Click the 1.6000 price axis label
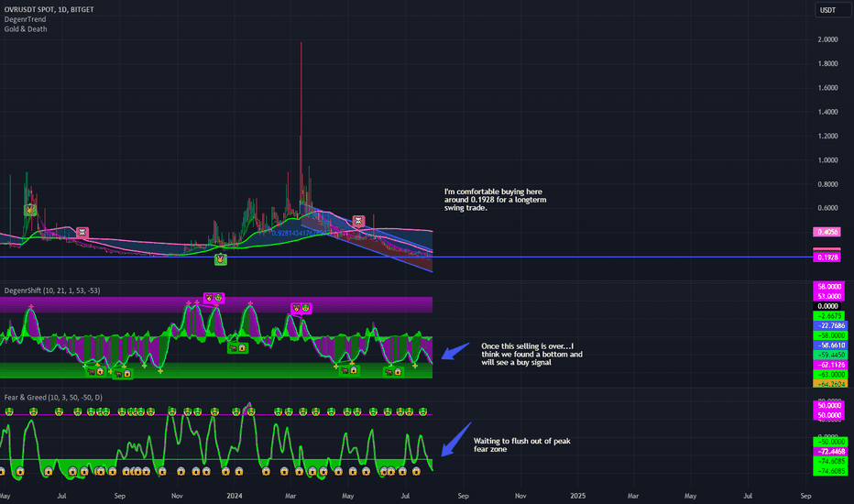The height and width of the screenshot is (504, 854). pyautogui.click(x=827, y=88)
